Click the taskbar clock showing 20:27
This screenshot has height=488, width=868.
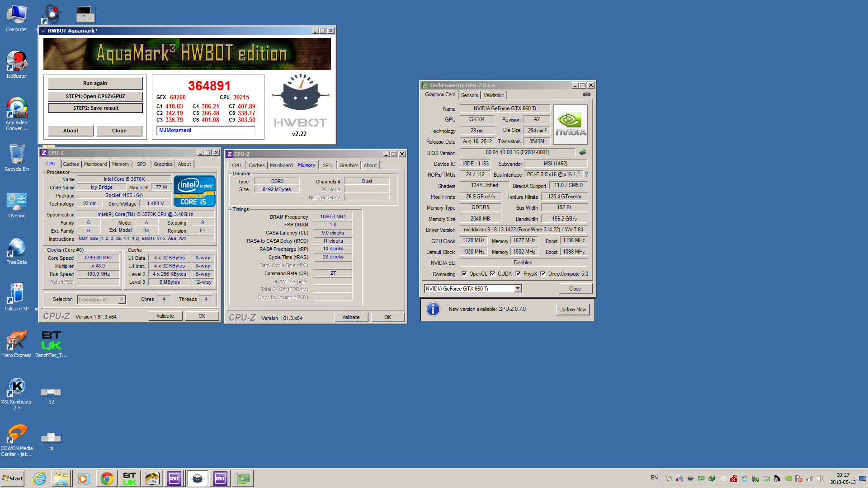[x=843, y=479]
